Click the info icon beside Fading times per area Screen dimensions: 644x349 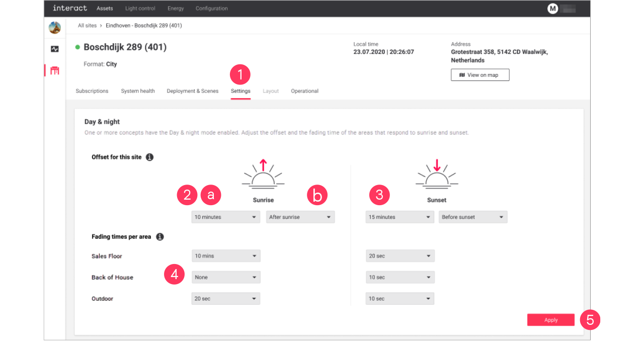coord(159,236)
